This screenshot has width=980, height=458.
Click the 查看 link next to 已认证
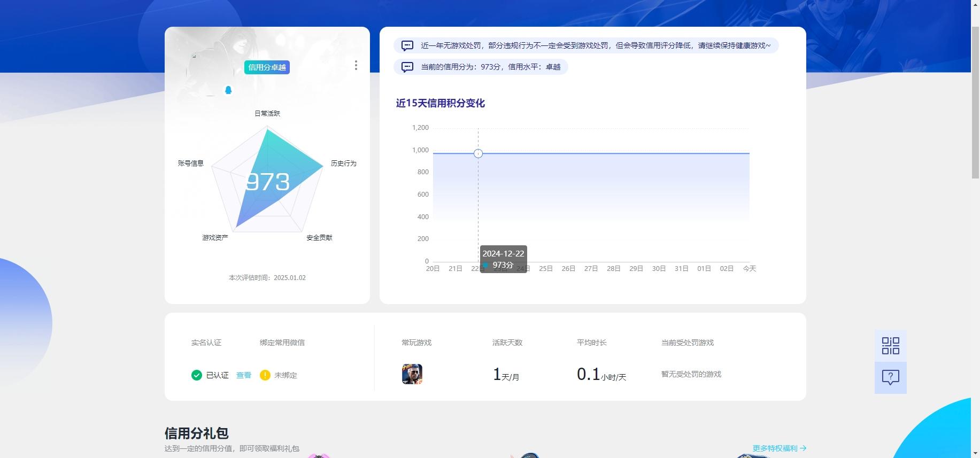pos(244,375)
